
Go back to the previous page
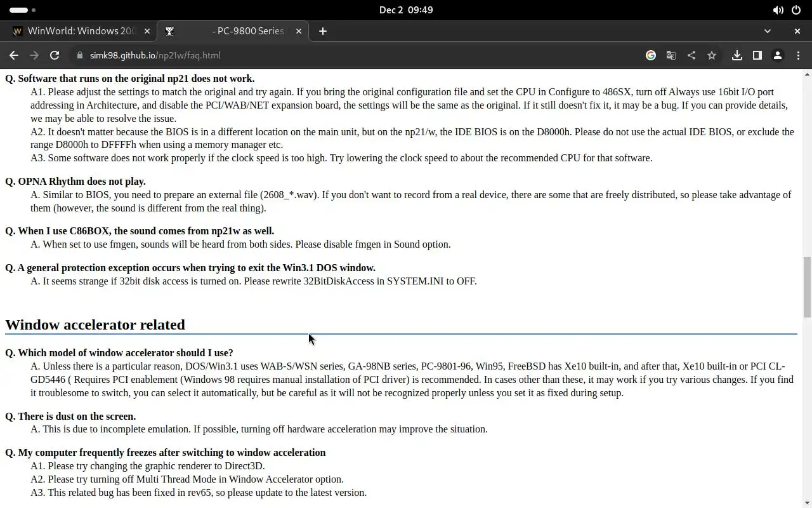coord(14,55)
